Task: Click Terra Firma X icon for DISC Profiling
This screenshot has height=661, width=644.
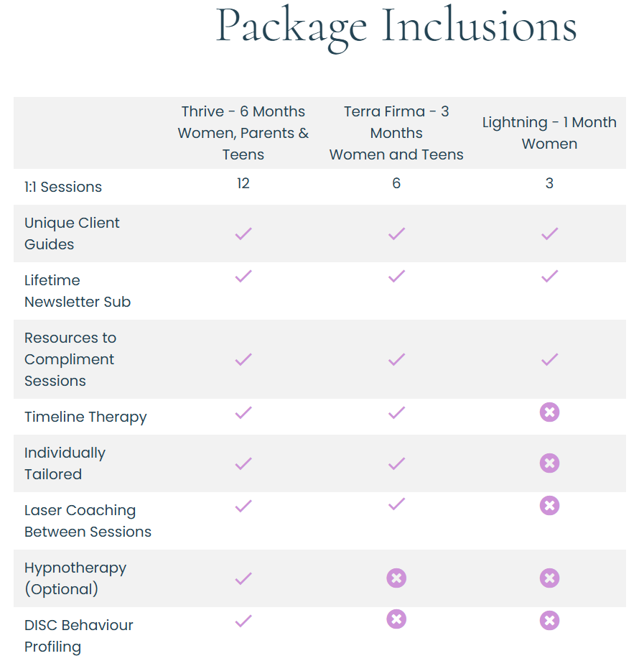Action: 396,620
